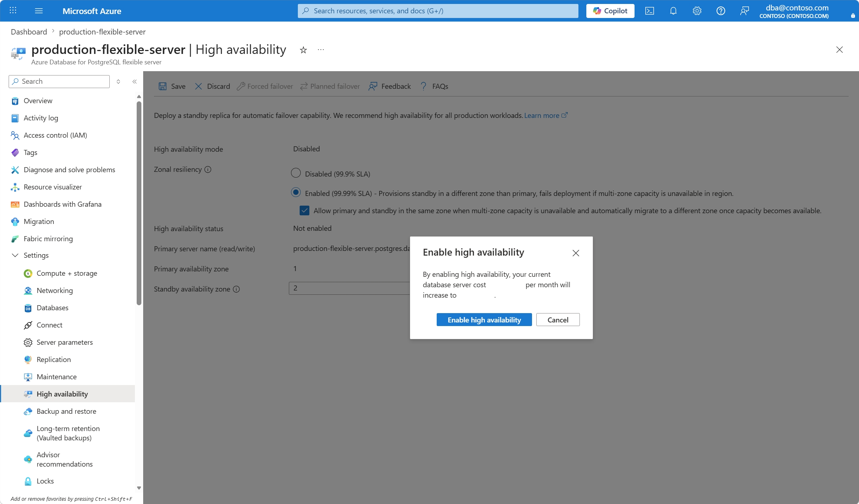Open the more options ellipsis beside title

click(x=321, y=50)
